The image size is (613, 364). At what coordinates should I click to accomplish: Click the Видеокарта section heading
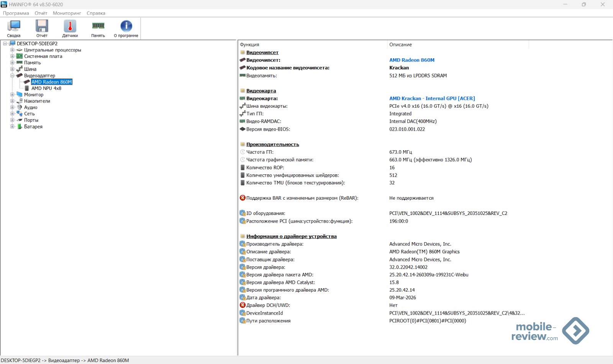point(261,91)
